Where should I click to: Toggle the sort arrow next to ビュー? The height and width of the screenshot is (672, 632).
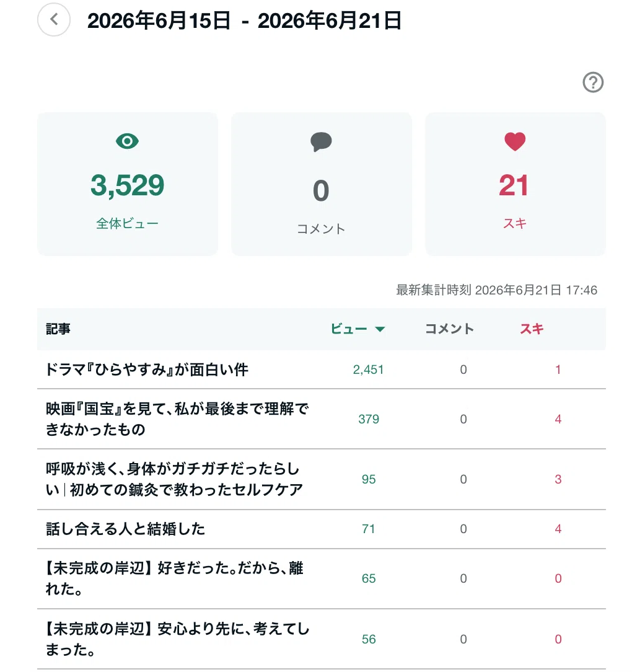coord(380,329)
